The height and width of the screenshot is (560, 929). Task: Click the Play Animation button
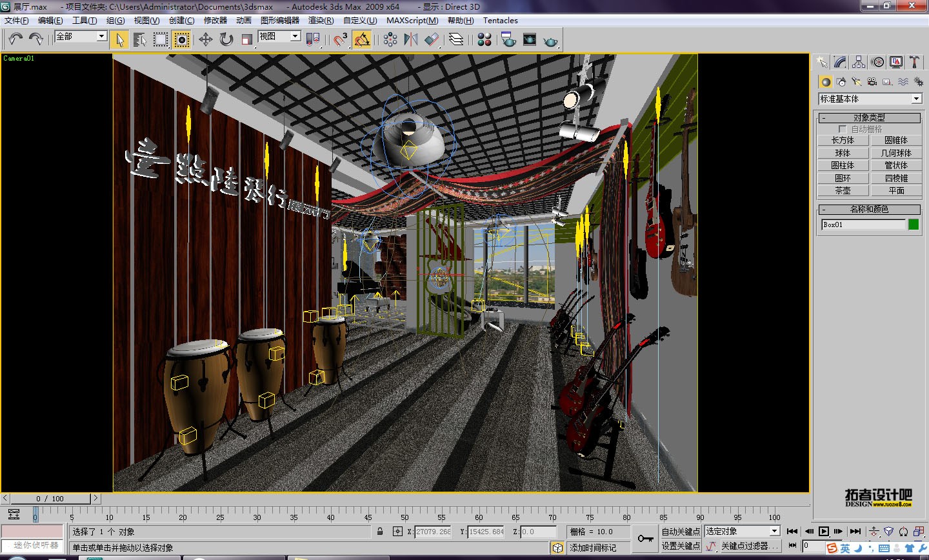[824, 532]
